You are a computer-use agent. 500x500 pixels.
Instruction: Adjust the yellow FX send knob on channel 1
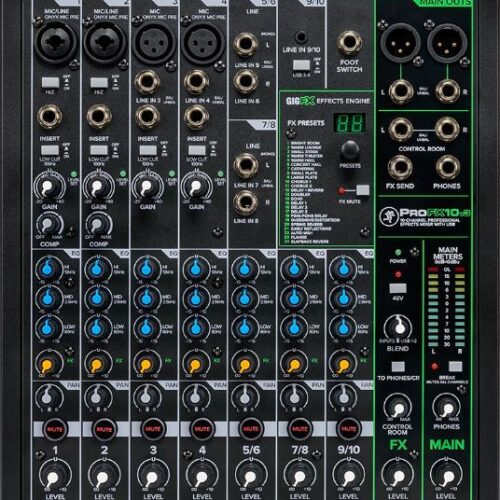[x=48, y=363]
